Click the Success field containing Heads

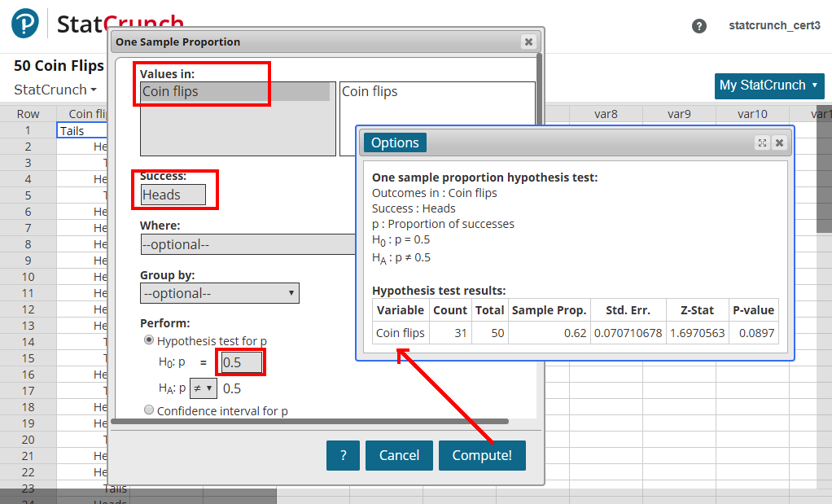(x=173, y=195)
